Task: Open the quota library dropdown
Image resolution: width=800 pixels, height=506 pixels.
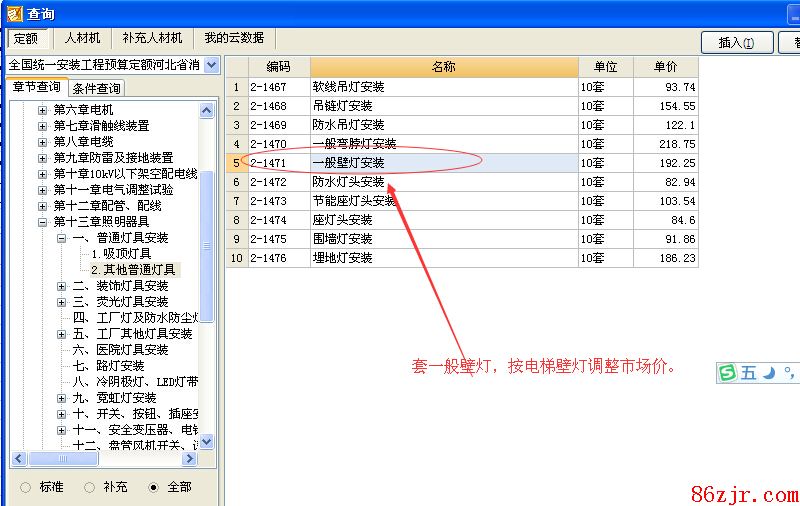Action: pos(211,65)
